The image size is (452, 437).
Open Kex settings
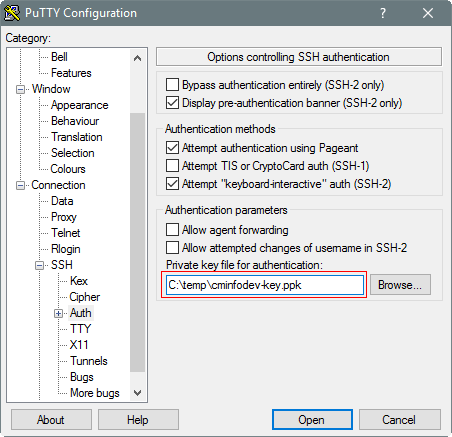[79, 281]
